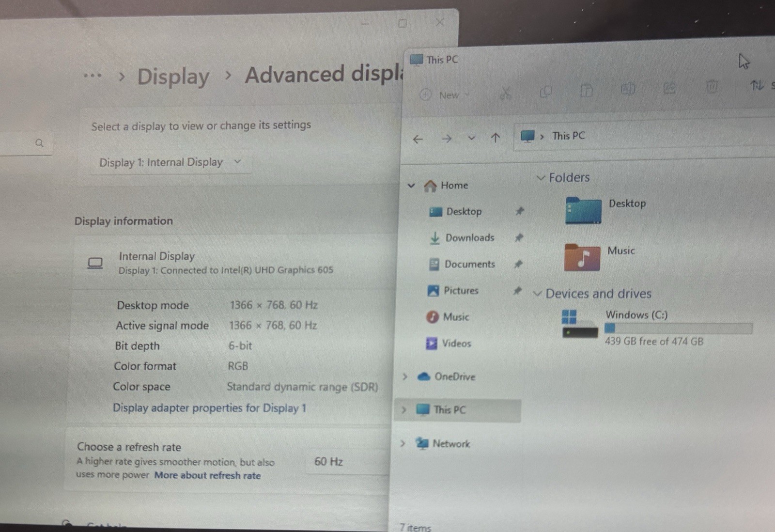This screenshot has width=775, height=532.
Task: Click the Windows (C:) storage usage bar
Action: 678,329
